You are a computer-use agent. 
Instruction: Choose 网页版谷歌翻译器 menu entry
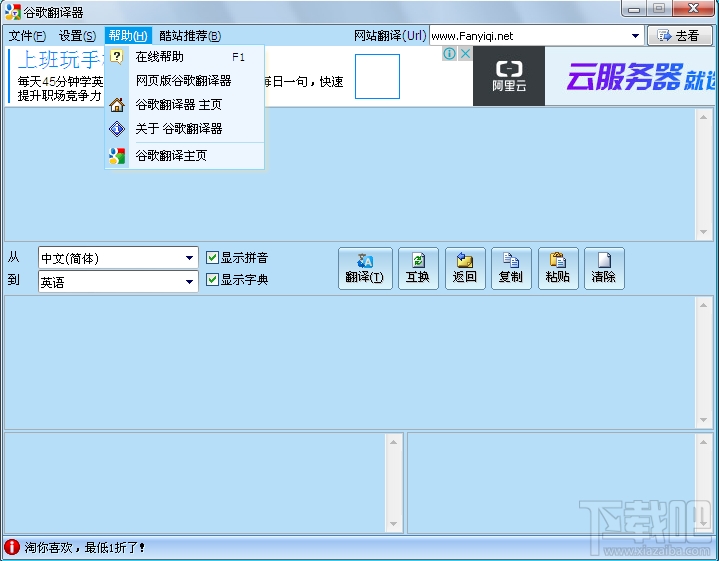(184, 81)
